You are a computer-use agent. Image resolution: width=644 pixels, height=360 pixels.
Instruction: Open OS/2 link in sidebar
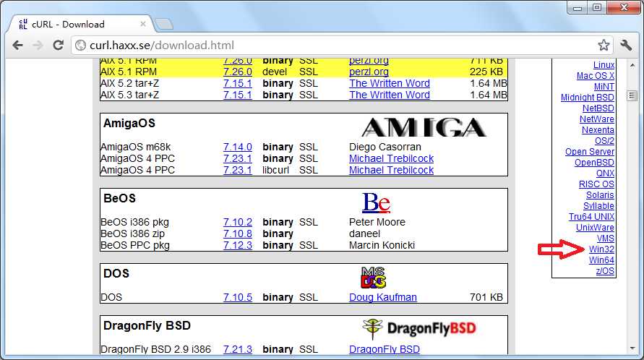(604, 140)
